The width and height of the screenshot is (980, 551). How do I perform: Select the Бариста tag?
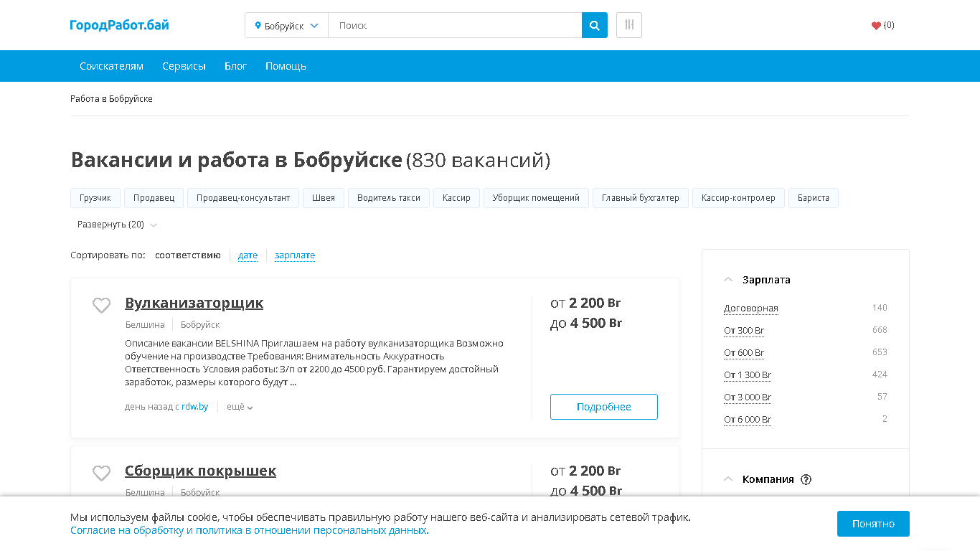(814, 198)
